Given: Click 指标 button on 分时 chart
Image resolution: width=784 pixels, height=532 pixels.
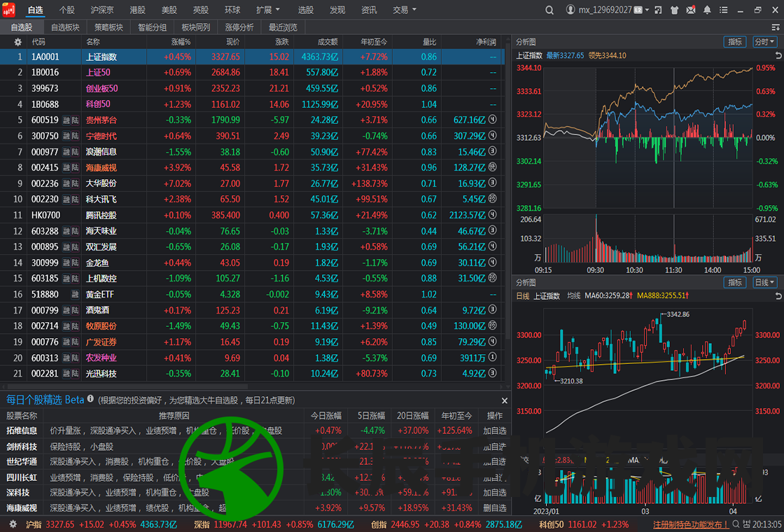Looking at the screenshot, I should pyautogui.click(x=735, y=42).
